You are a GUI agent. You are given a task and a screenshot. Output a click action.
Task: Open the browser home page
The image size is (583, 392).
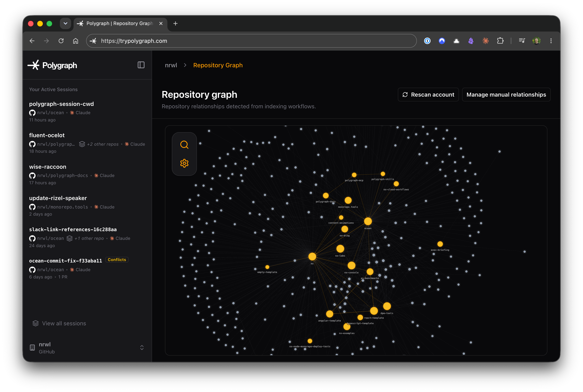coord(76,41)
